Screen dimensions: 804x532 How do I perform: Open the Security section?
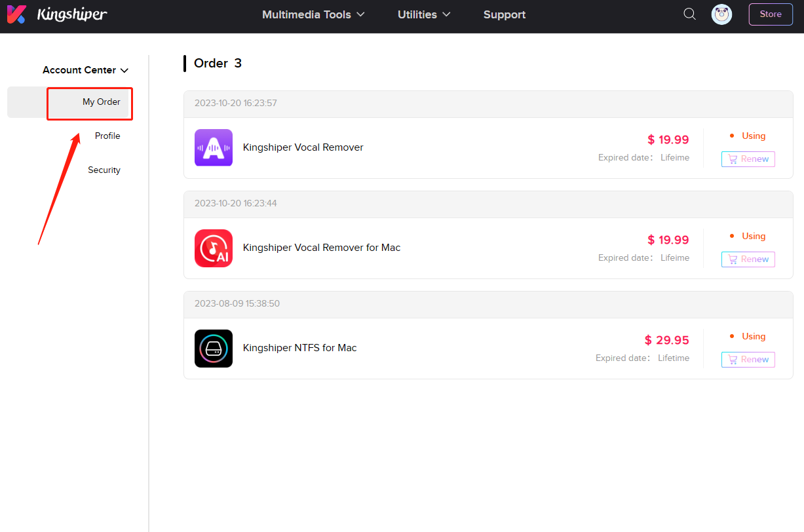(104, 170)
